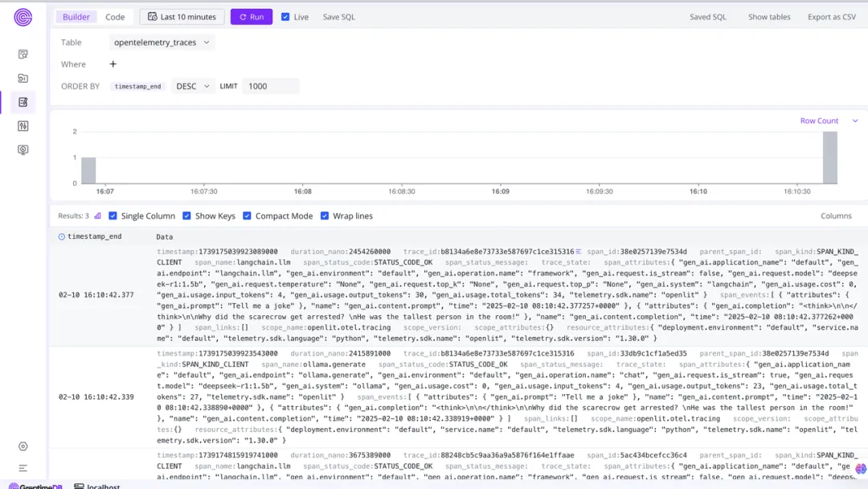
Task: Export results as CSV
Action: point(832,16)
